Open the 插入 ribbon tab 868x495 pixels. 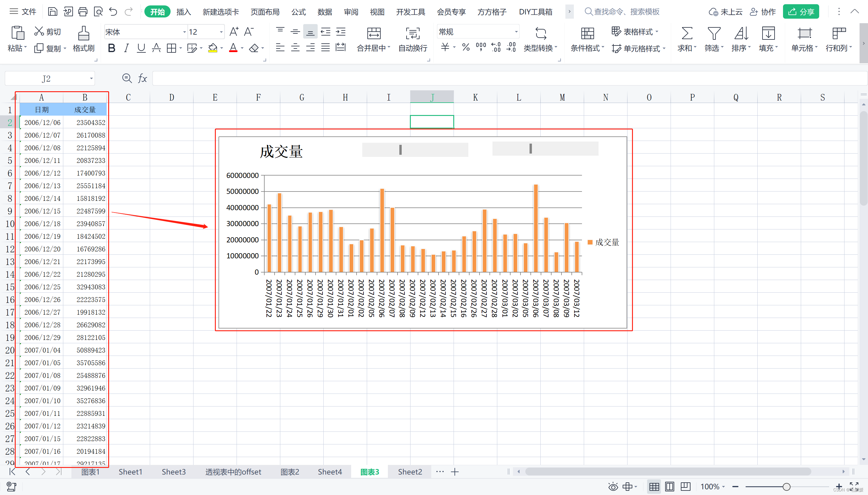[184, 12]
